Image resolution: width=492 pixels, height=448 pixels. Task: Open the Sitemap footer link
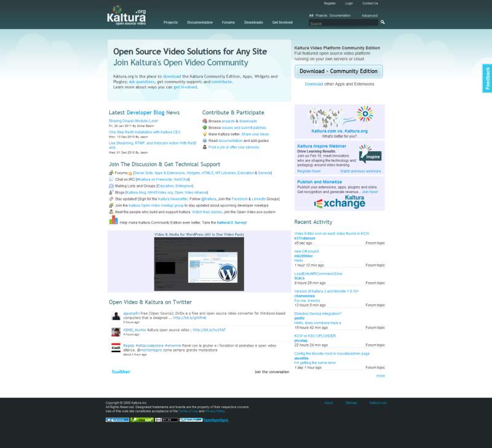coord(351,403)
